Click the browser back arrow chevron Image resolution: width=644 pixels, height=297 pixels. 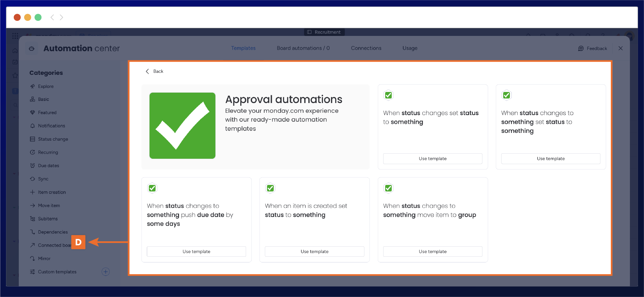click(52, 17)
